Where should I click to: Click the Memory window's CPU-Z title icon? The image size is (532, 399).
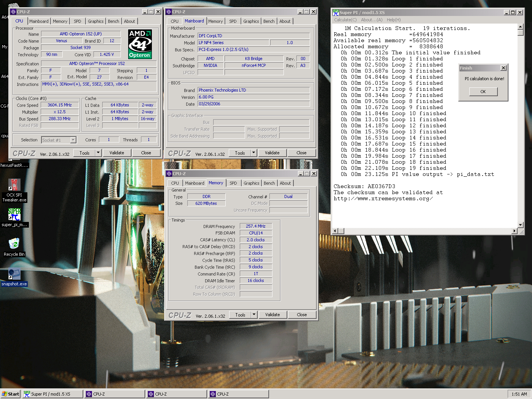point(169,174)
